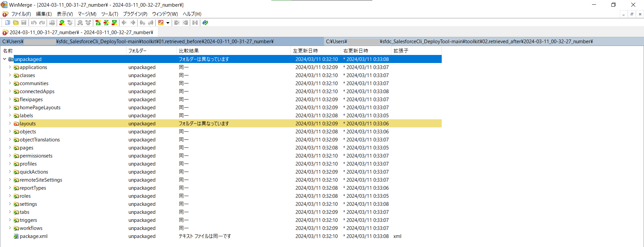
Task: Click the Open folder toolbar icon
Action: 16,22
